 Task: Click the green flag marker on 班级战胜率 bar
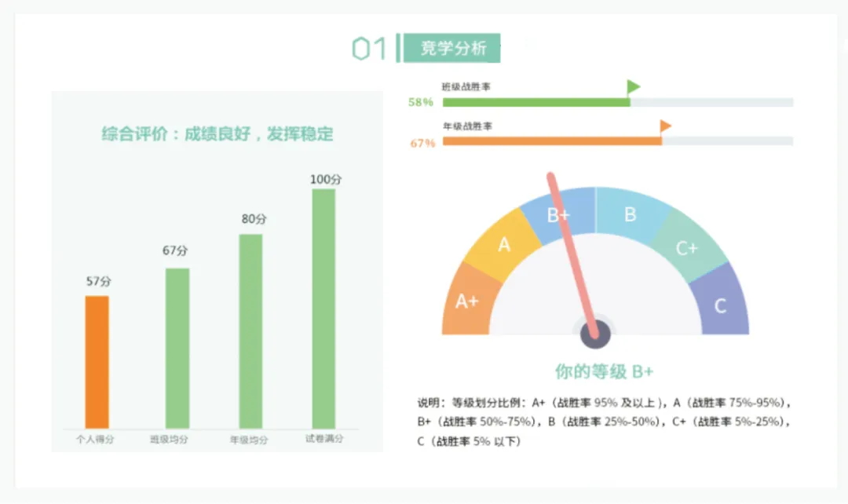point(633,87)
